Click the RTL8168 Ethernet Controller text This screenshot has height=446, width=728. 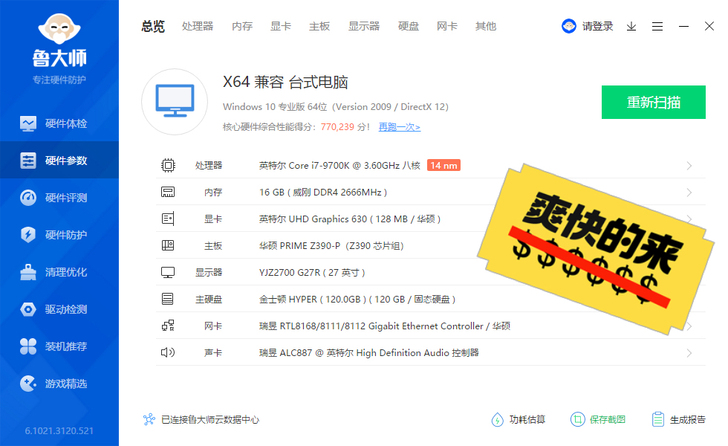[x=384, y=326]
